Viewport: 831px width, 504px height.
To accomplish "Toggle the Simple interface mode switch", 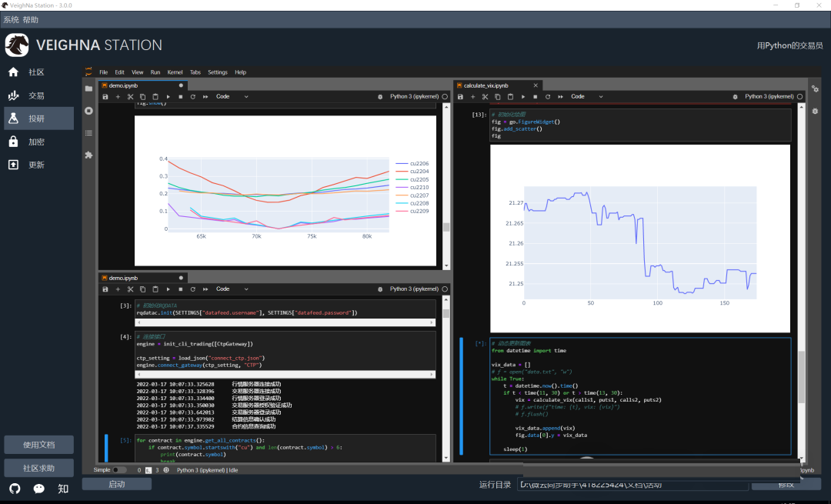I will click(x=119, y=469).
